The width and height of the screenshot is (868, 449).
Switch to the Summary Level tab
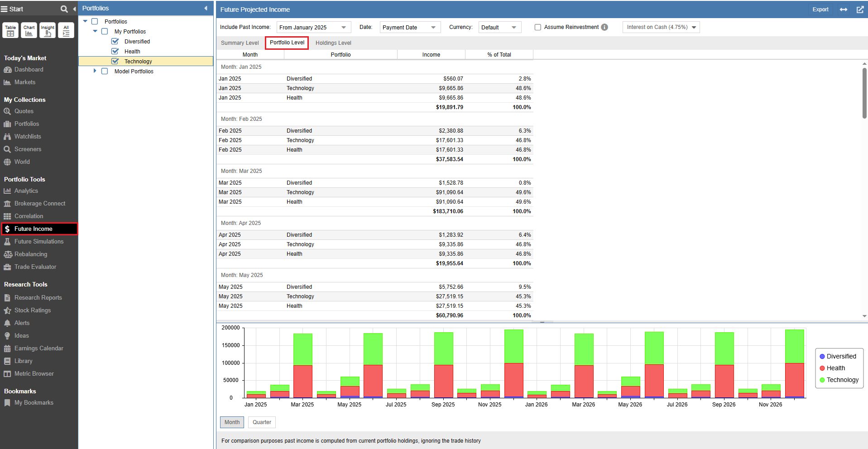240,43
